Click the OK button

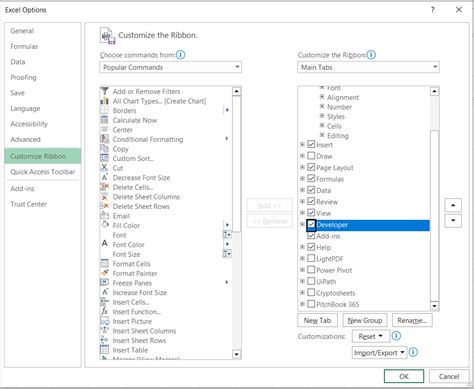click(x=404, y=376)
